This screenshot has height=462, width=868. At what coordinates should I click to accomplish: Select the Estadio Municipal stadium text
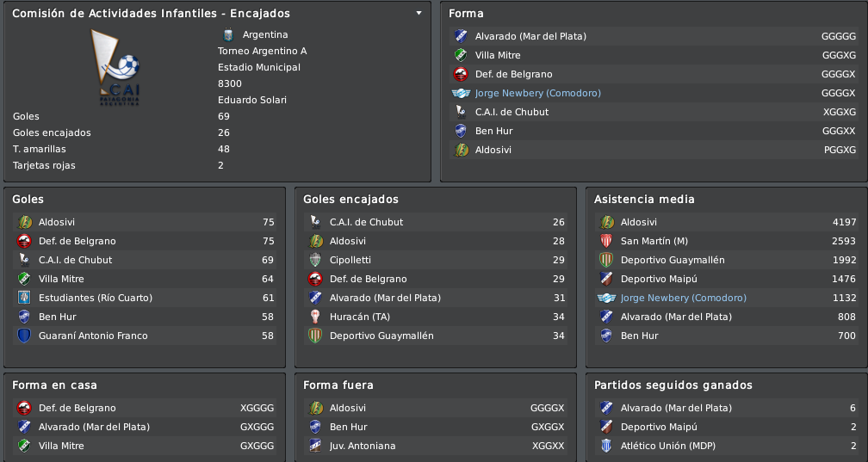pos(258,67)
